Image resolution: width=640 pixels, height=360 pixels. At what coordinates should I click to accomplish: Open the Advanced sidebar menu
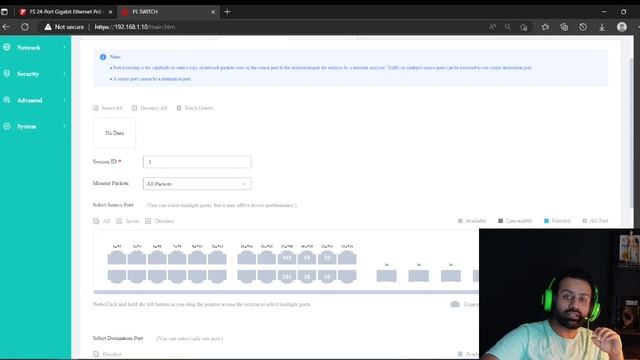click(35, 100)
